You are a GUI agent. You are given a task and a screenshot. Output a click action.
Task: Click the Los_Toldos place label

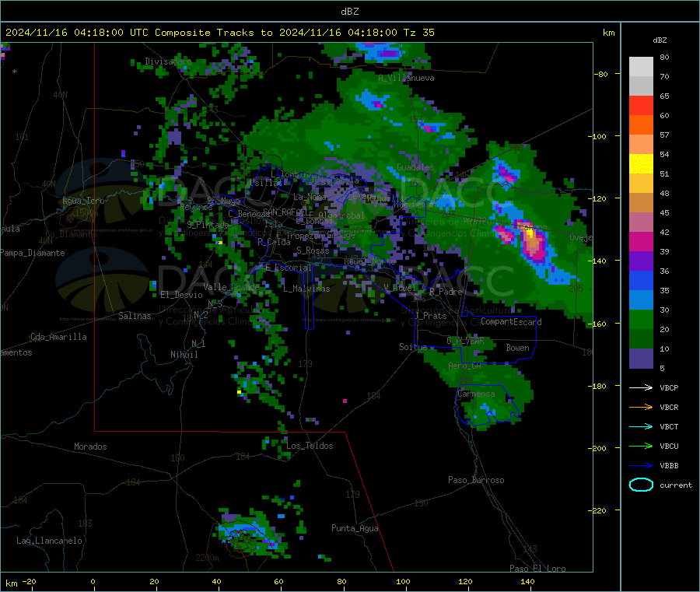tap(310, 446)
